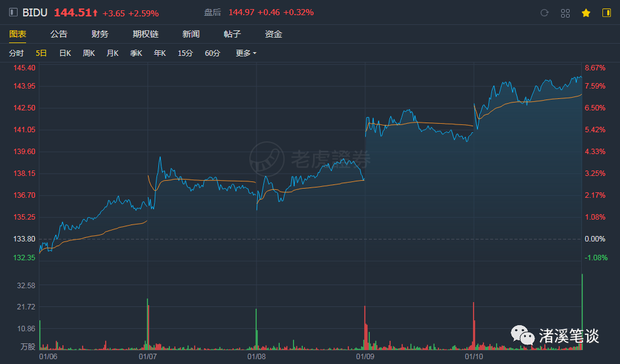The width and height of the screenshot is (620, 364).
Task: Click the 01/09 date label
Action: pyautogui.click(x=365, y=357)
